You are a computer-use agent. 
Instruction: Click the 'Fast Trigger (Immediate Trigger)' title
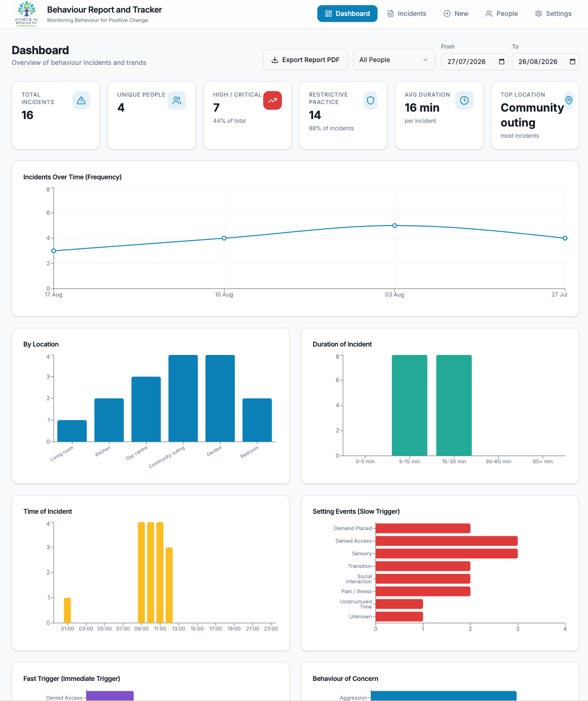point(72,679)
